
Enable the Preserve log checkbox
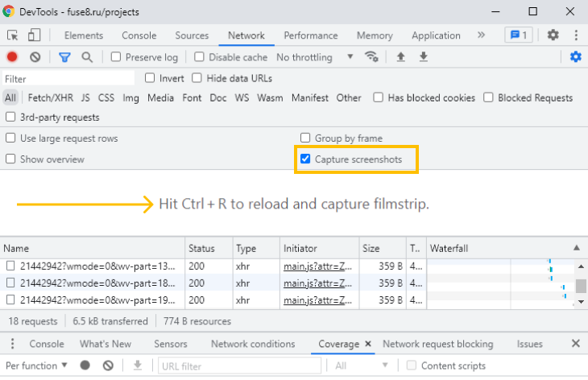pos(116,57)
